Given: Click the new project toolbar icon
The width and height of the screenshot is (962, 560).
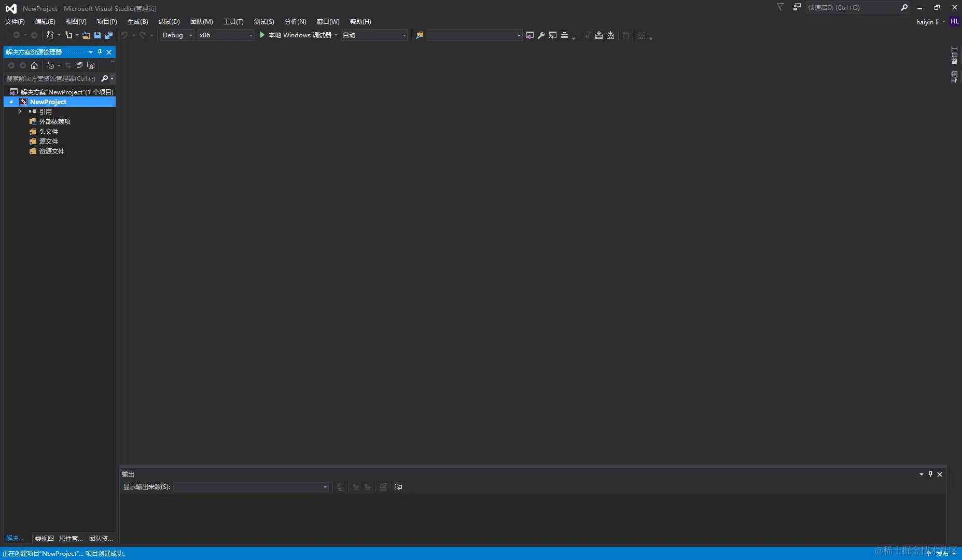Looking at the screenshot, I should (x=50, y=35).
